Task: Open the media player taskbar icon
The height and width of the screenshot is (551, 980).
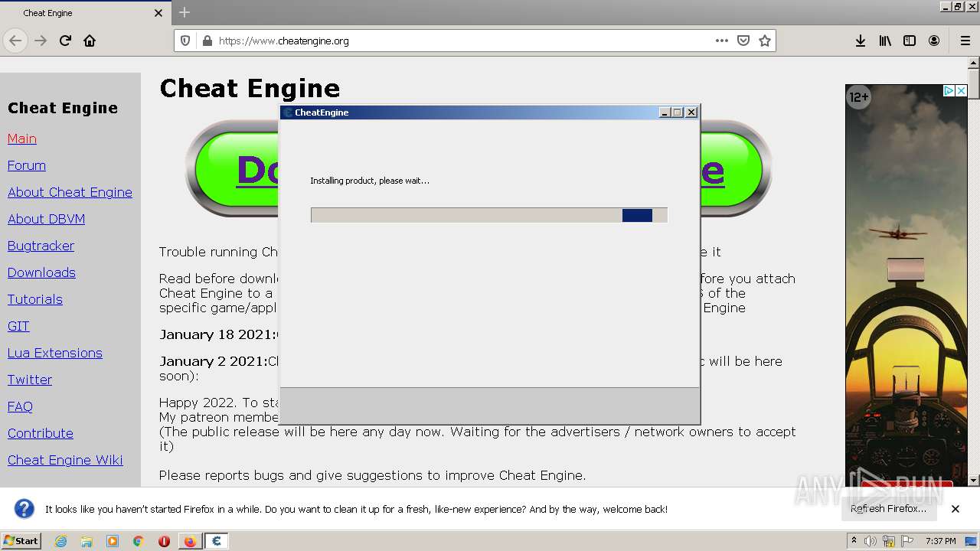Action: tap(113, 541)
